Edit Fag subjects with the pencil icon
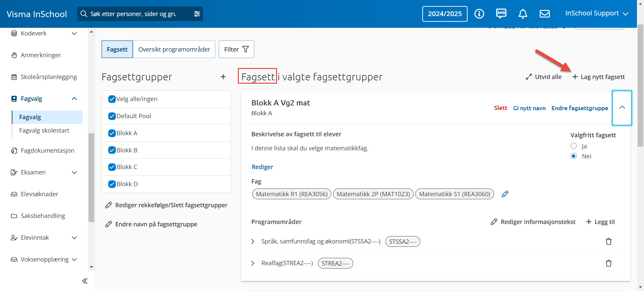 pyautogui.click(x=505, y=194)
